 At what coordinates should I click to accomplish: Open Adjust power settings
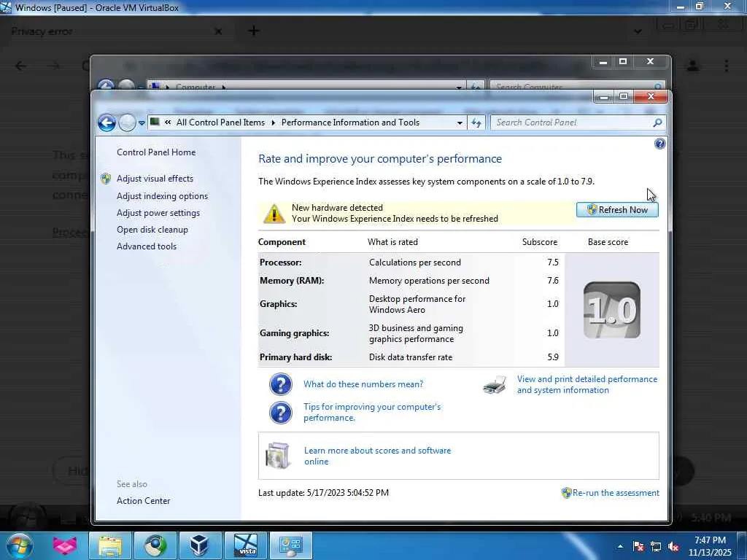click(x=158, y=213)
